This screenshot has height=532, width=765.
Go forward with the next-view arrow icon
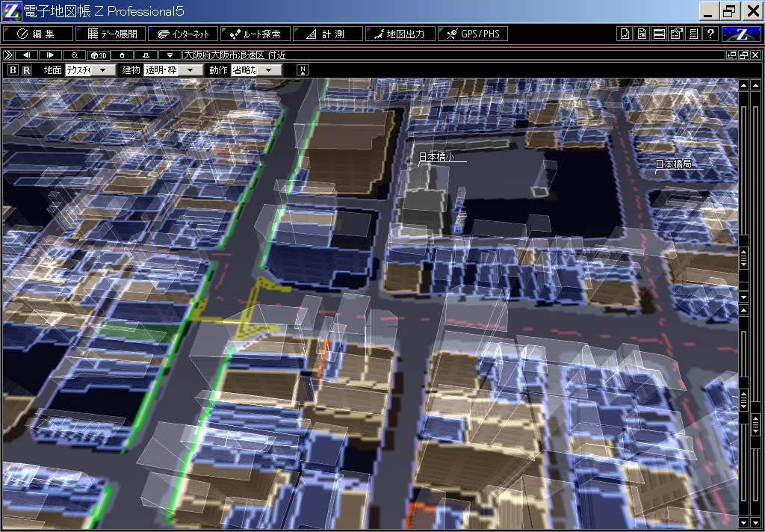click(50, 55)
